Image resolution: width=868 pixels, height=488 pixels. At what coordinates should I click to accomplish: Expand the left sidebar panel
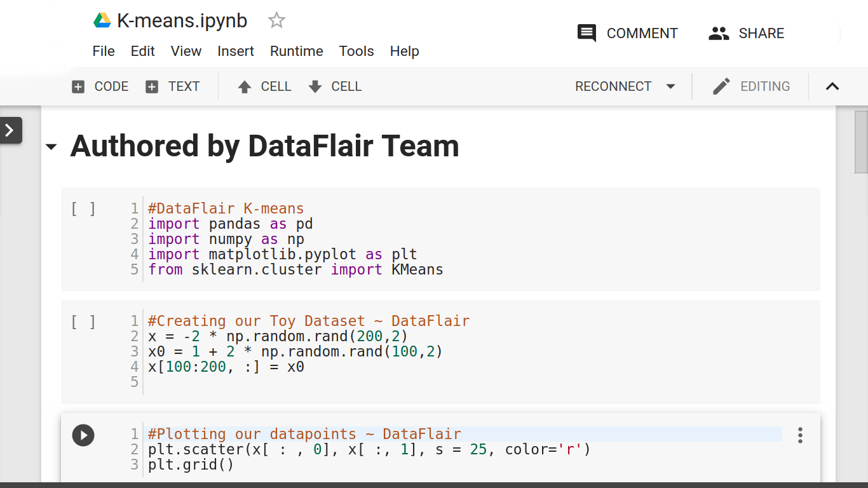pyautogui.click(x=10, y=130)
